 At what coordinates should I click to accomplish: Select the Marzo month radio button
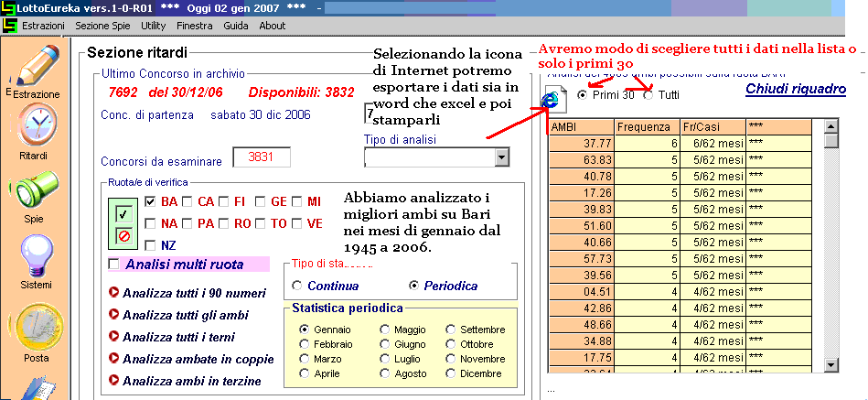pyautogui.click(x=304, y=359)
